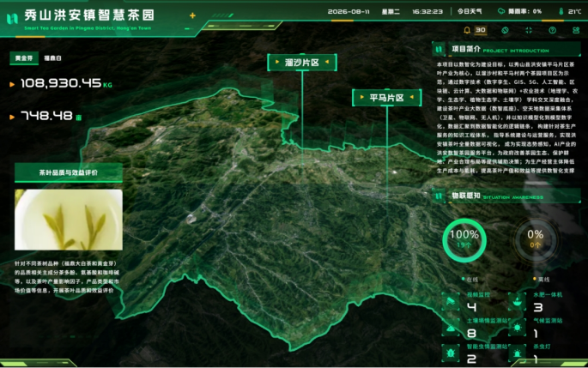
Task: Click the 物联感知 heading text
Action: coord(466,196)
